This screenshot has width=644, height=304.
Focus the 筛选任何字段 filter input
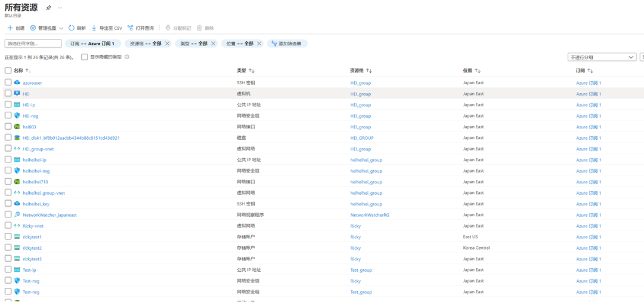33,43
